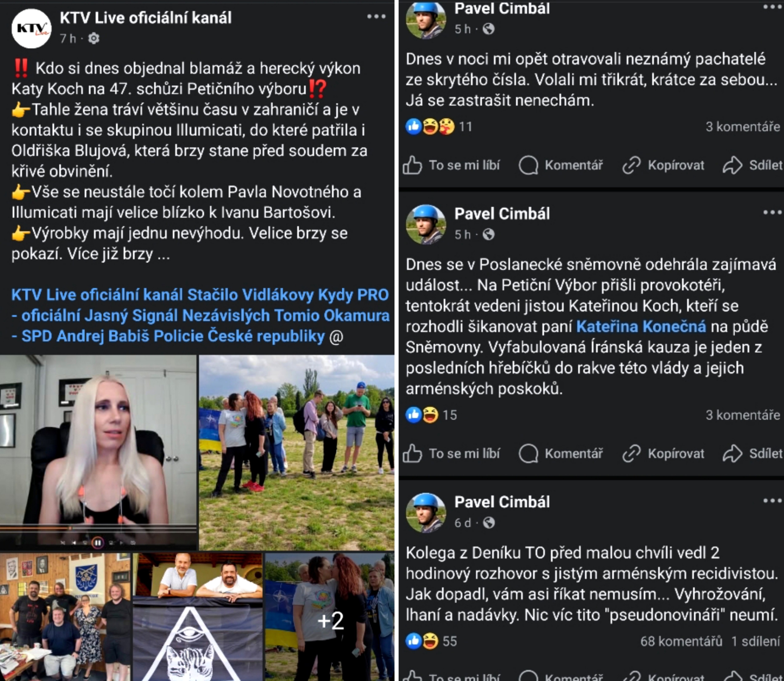Show reactions count 15 on second post

point(450,415)
